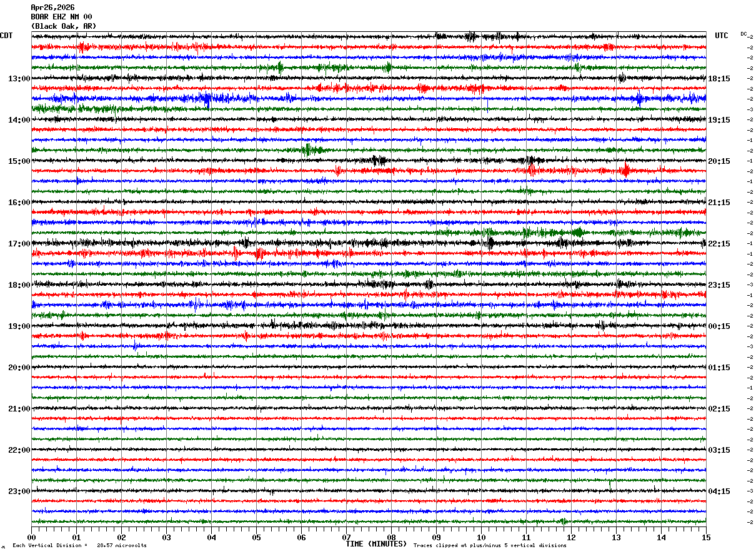This screenshot has height=554, width=756.
Task: Click the 00:15 UTC time label
Action: 719,326
